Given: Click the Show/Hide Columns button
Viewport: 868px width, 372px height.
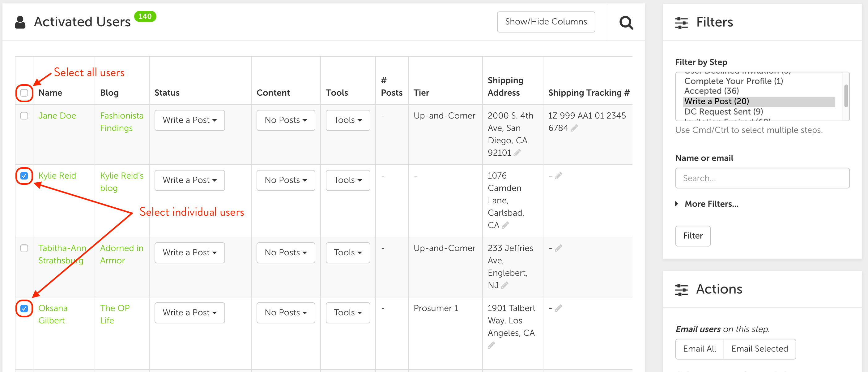Looking at the screenshot, I should pos(546,22).
